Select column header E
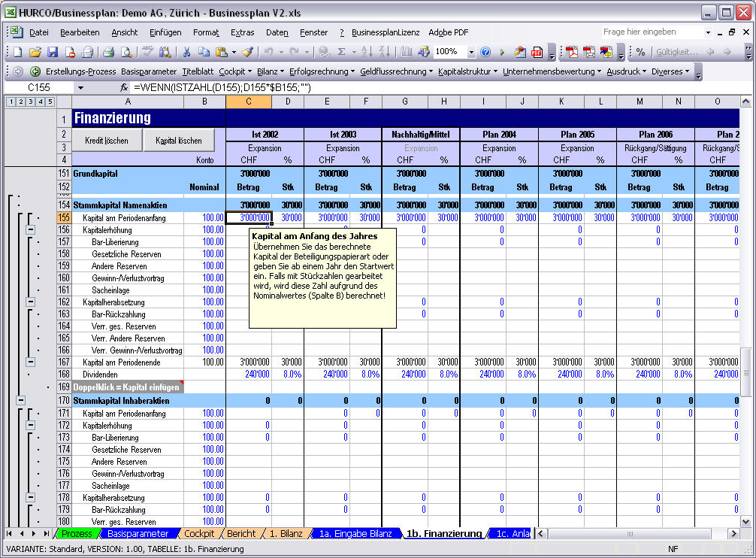The width and height of the screenshot is (756, 558). point(327,102)
